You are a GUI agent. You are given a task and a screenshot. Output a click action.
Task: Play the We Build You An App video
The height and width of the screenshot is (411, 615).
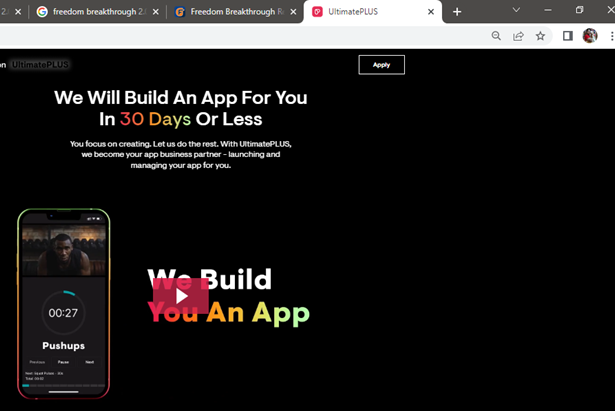(181, 296)
